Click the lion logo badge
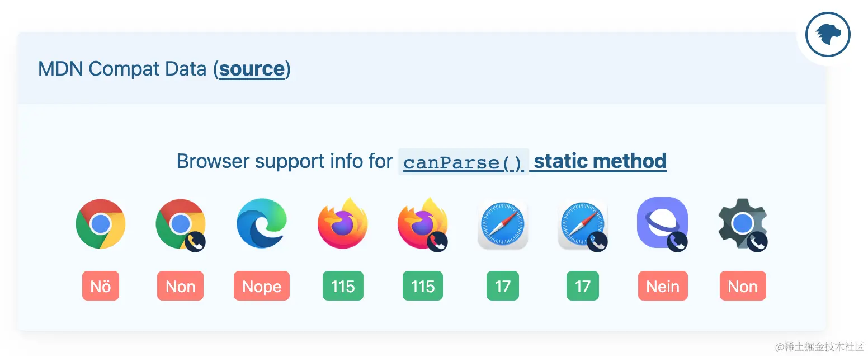This screenshot has width=868, height=356. [x=828, y=35]
